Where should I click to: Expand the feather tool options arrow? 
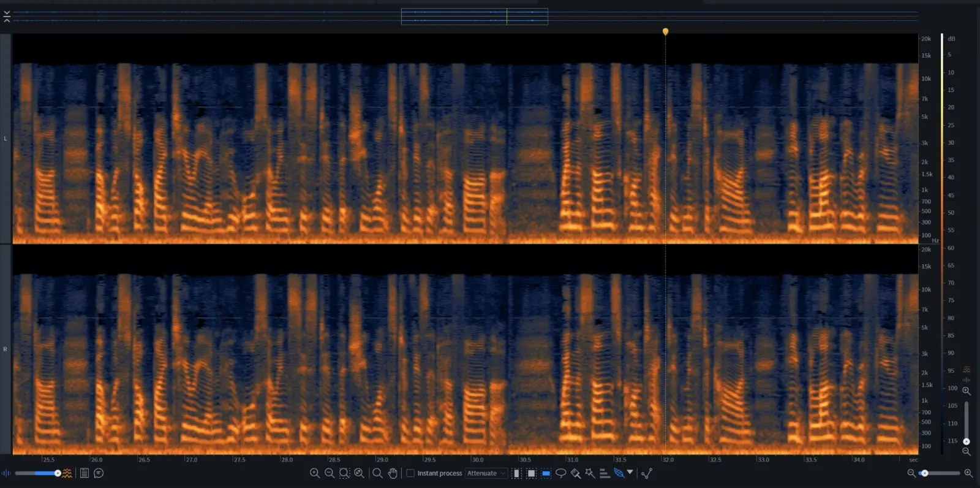(x=630, y=473)
